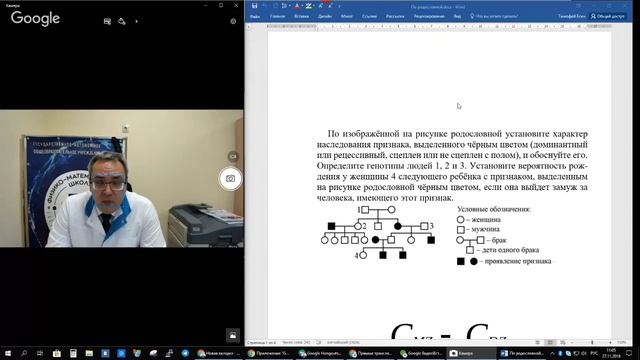Viewport: 640px width, 360px height.
Task: Open the Ссылки ribbon tab
Action: coord(369,16)
